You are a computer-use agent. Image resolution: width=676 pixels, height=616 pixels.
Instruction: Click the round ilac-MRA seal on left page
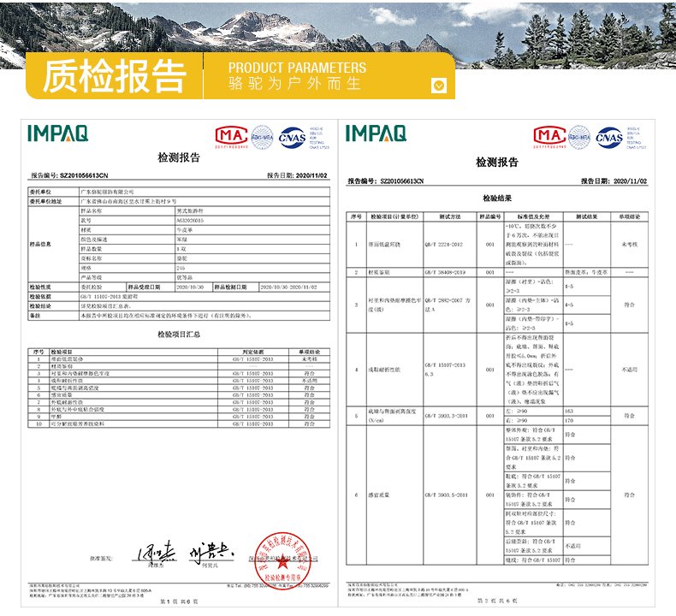tap(262, 137)
